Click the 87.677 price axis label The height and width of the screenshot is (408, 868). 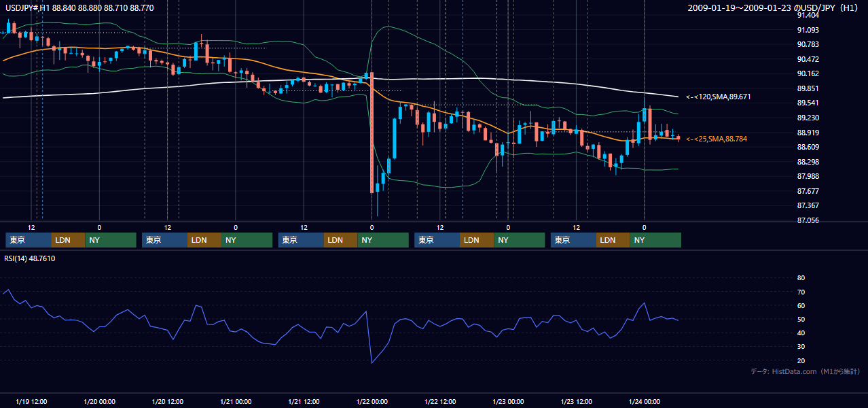click(x=808, y=191)
